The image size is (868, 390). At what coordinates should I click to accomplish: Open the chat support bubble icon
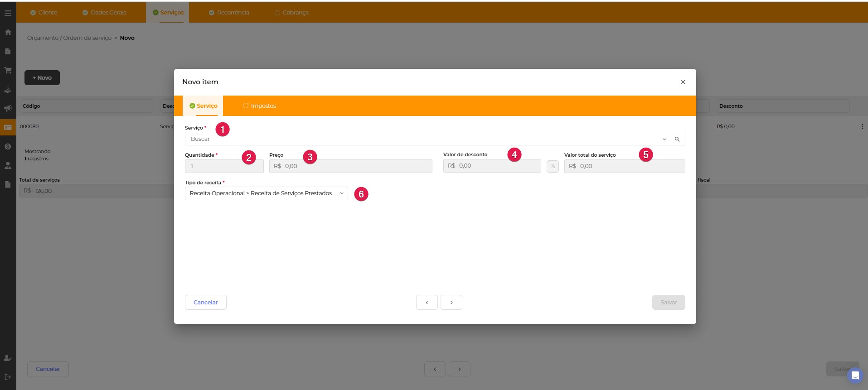tap(855, 376)
